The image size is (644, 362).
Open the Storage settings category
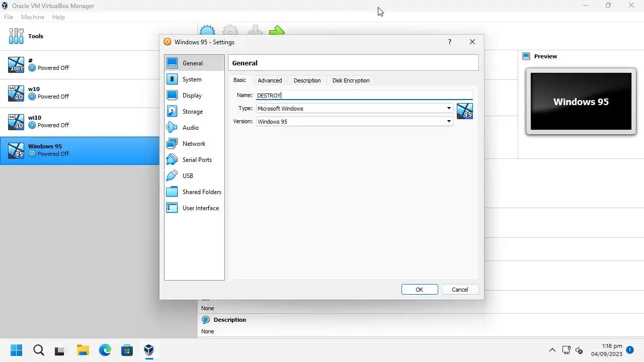click(x=194, y=111)
